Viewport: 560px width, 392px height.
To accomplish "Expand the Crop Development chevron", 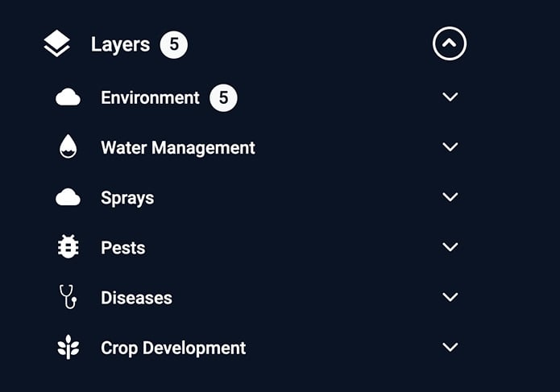I will [x=450, y=347].
